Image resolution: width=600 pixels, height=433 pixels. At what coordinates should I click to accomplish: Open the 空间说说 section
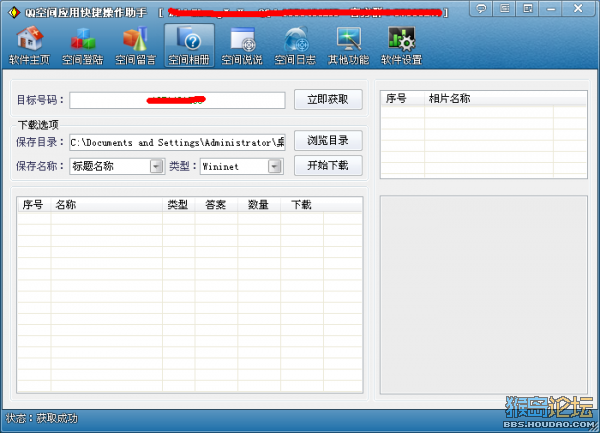point(242,45)
